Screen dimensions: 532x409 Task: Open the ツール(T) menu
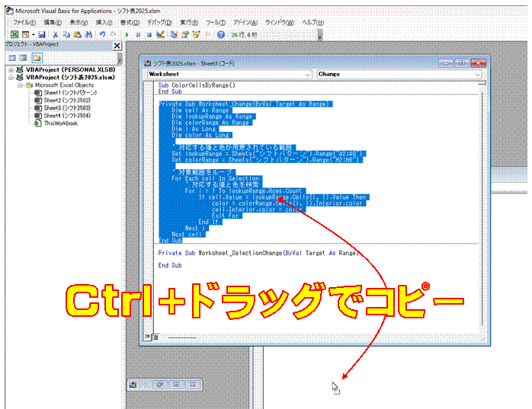216,22
